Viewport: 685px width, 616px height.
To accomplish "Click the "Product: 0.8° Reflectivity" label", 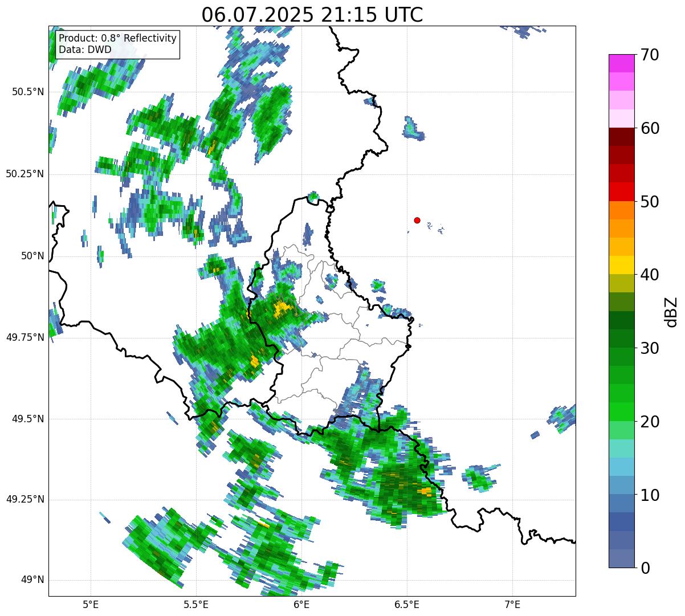I will [118, 38].
